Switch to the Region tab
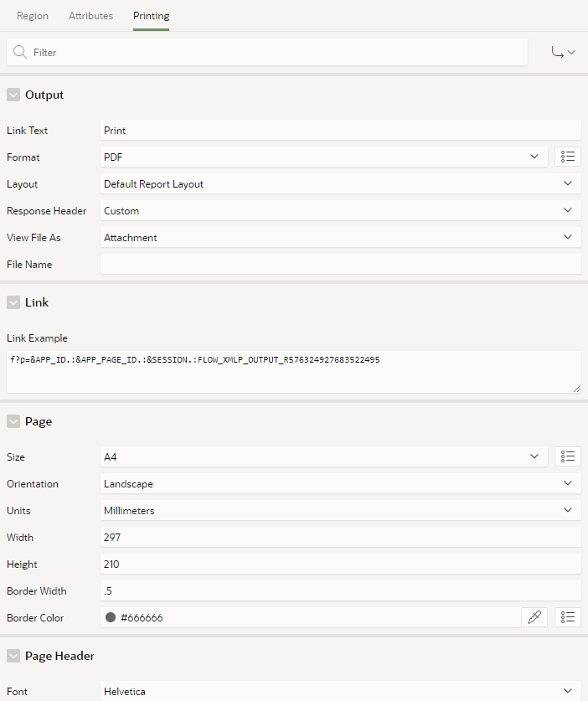This screenshot has height=701, width=588. click(x=32, y=16)
